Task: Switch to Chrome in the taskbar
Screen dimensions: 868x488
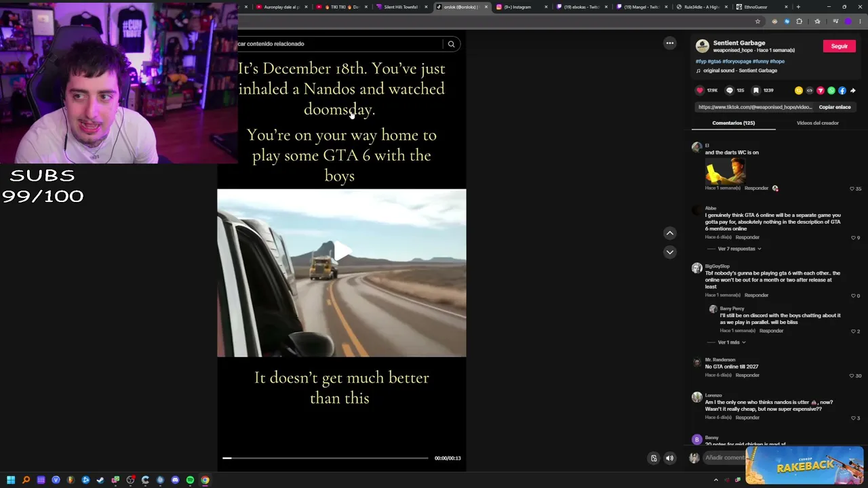Action: (x=205, y=480)
